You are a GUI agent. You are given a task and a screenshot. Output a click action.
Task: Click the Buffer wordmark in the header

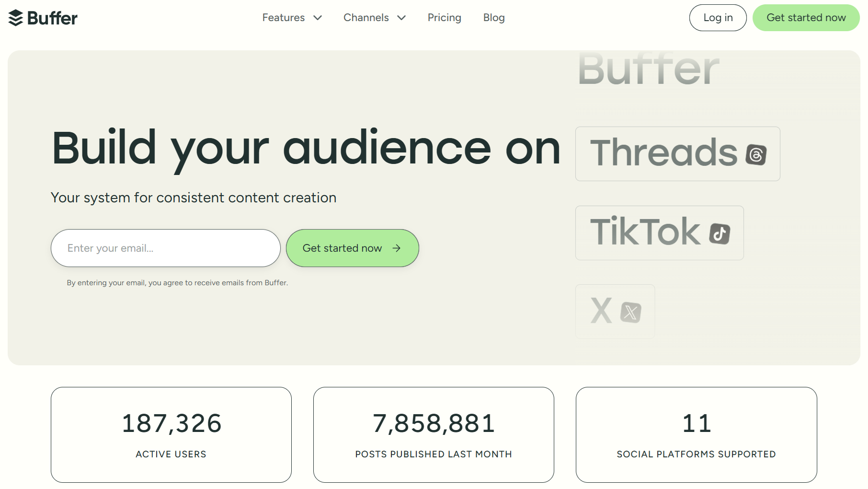[52, 18]
